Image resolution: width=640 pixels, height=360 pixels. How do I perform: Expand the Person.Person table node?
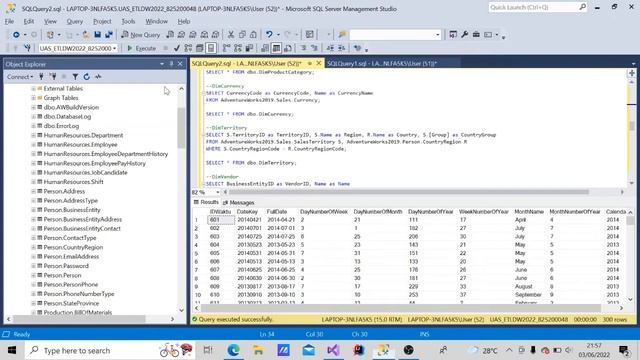pyautogui.click(x=33, y=276)
